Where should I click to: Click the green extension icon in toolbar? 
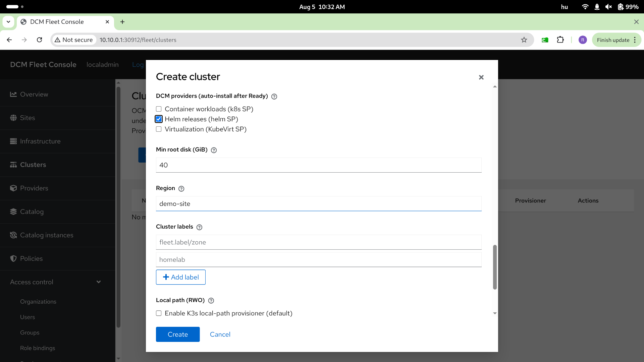(x=545, y=40)
